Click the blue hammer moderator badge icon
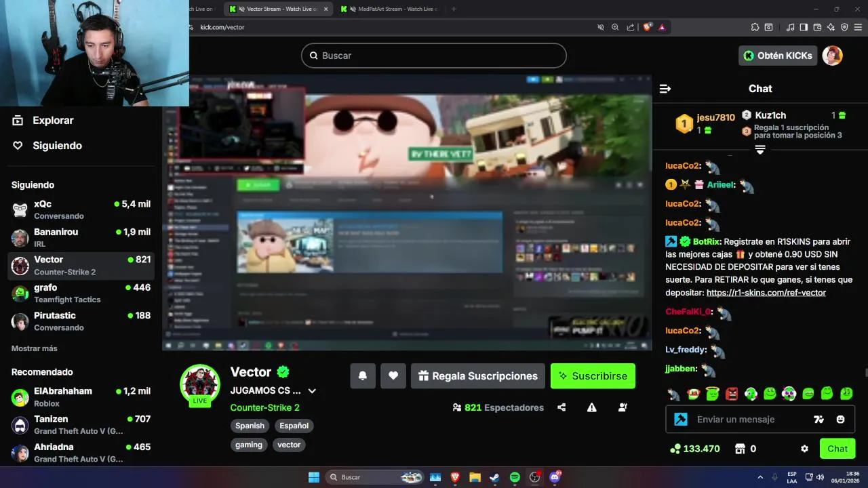 [x=681, y=420]
